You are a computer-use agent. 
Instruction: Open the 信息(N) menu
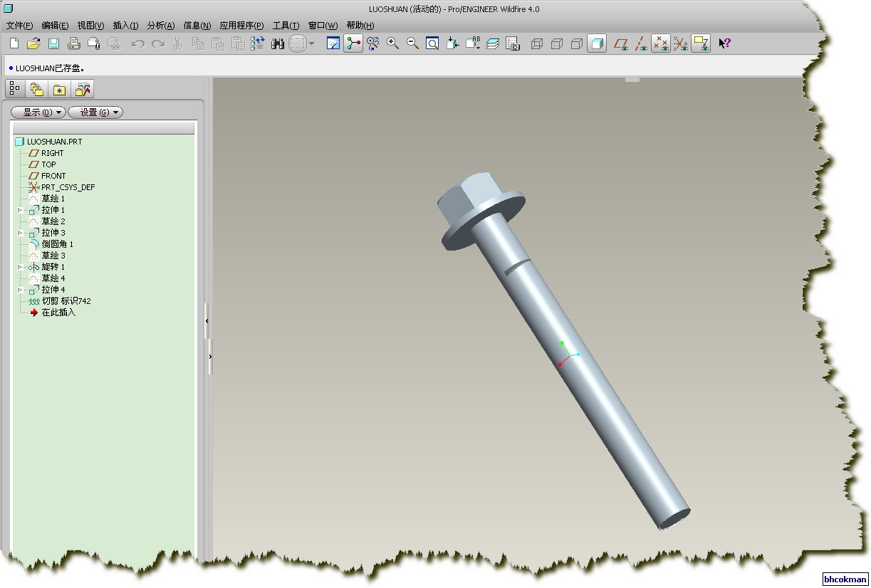197,26
